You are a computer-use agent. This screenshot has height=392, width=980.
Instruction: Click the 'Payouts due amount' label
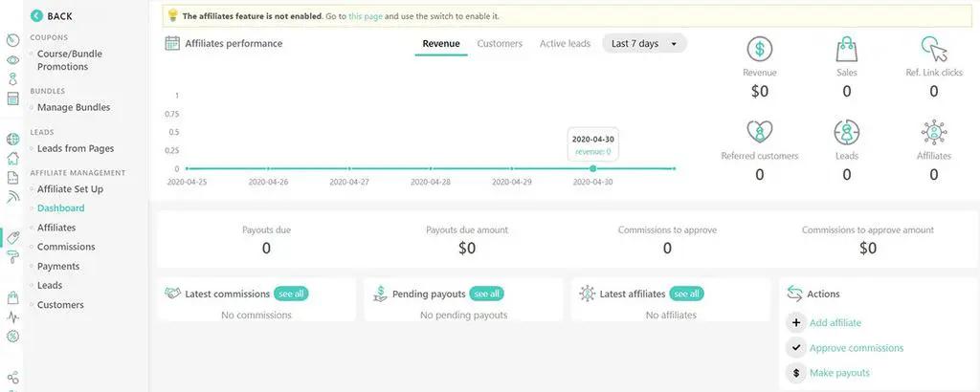(x=467, y=229)
